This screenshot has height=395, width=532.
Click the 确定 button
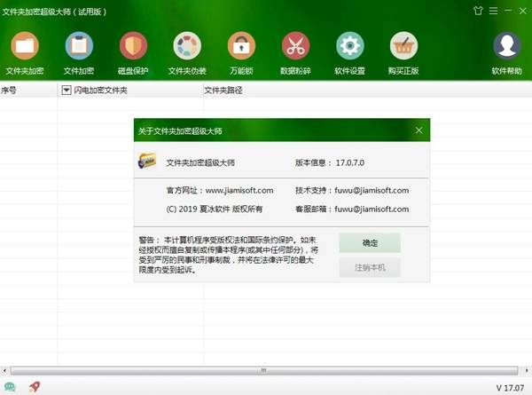[x=370, y=243]
